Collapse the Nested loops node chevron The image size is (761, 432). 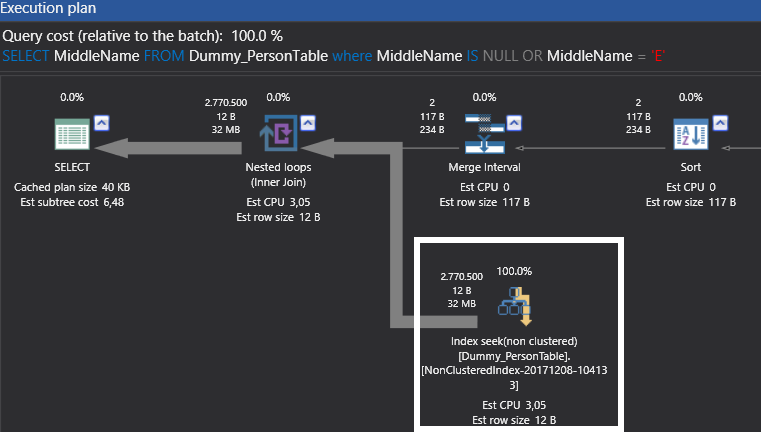(307, 123)
